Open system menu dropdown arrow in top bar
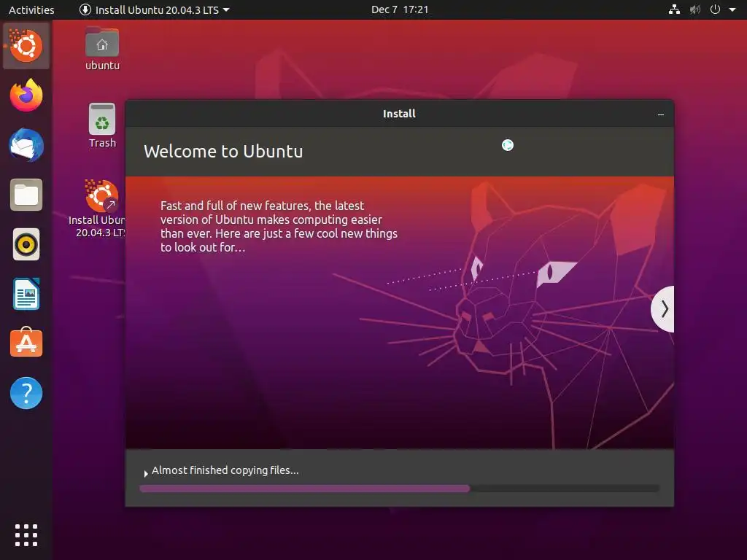Viewport: 747px width, 560px height. [732, 9]
